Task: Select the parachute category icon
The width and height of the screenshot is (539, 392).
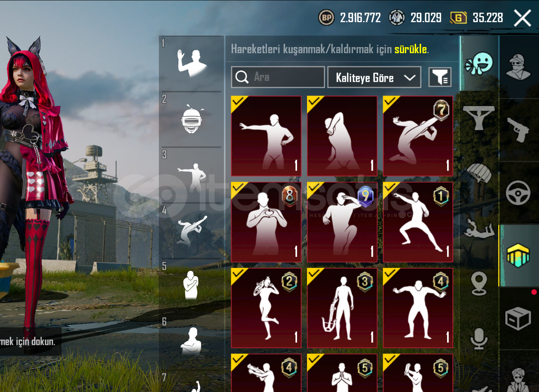Action: tap(479, 173)
